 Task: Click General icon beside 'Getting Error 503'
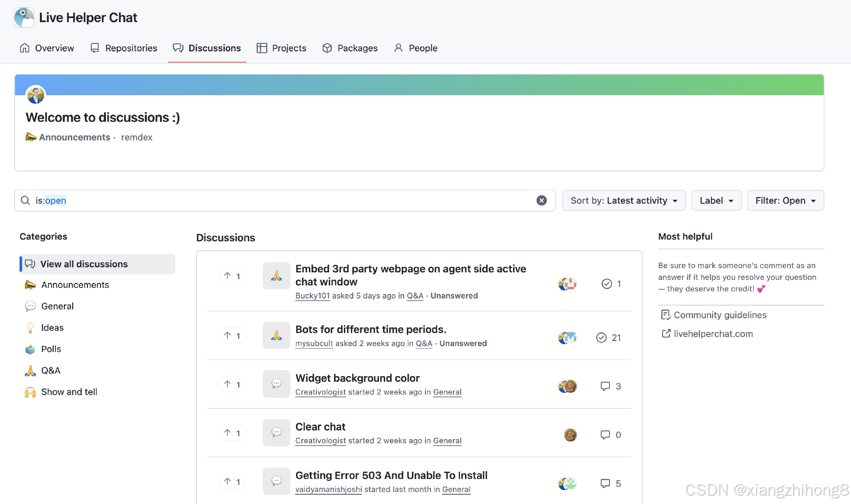(277, 481)
